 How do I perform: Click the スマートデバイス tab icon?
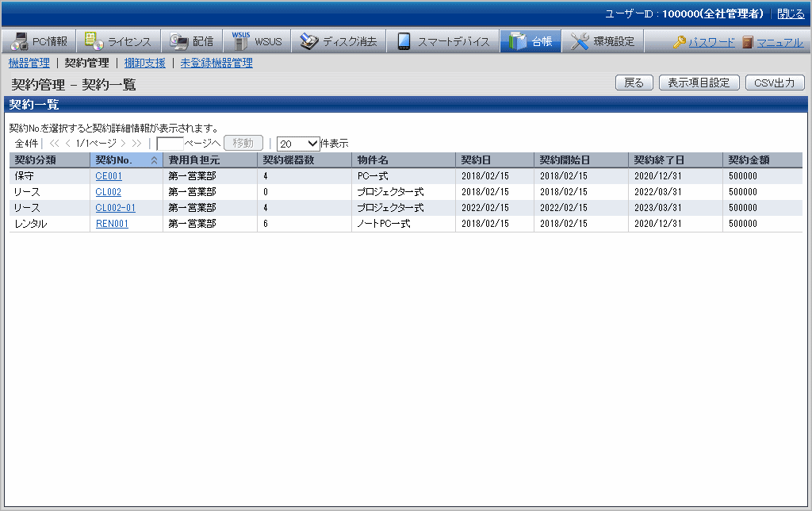pyautogui.click(x=404, y=41)
